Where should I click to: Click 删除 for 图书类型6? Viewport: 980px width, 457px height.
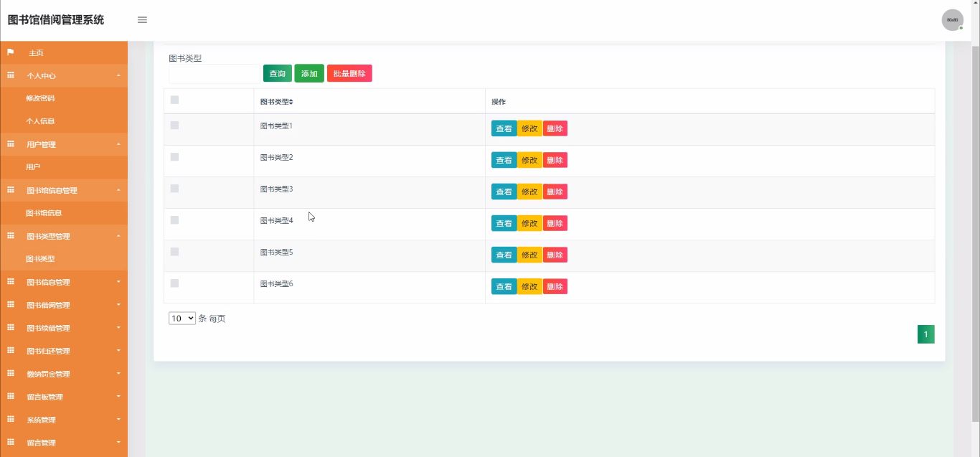tap(555, 286)
